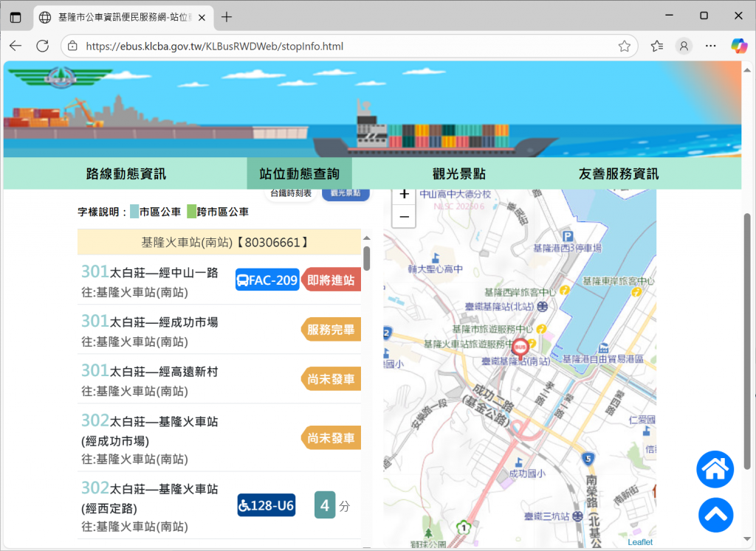This screenshot has height=551, width=756.
Task: Click the 即將進站 status label
Action: click(331, 280)
